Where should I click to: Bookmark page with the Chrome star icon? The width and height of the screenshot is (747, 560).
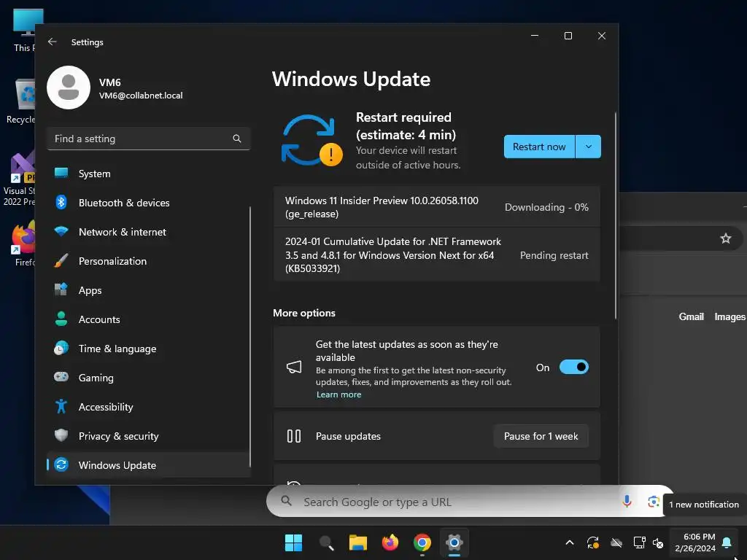(x=726, y=238)
